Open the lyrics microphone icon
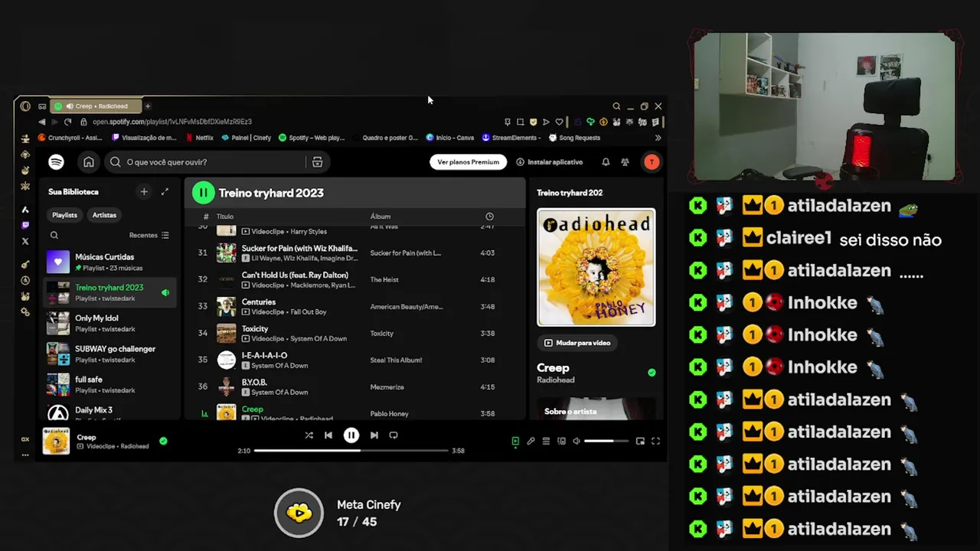Screen dimensions: 980x551 531,441
